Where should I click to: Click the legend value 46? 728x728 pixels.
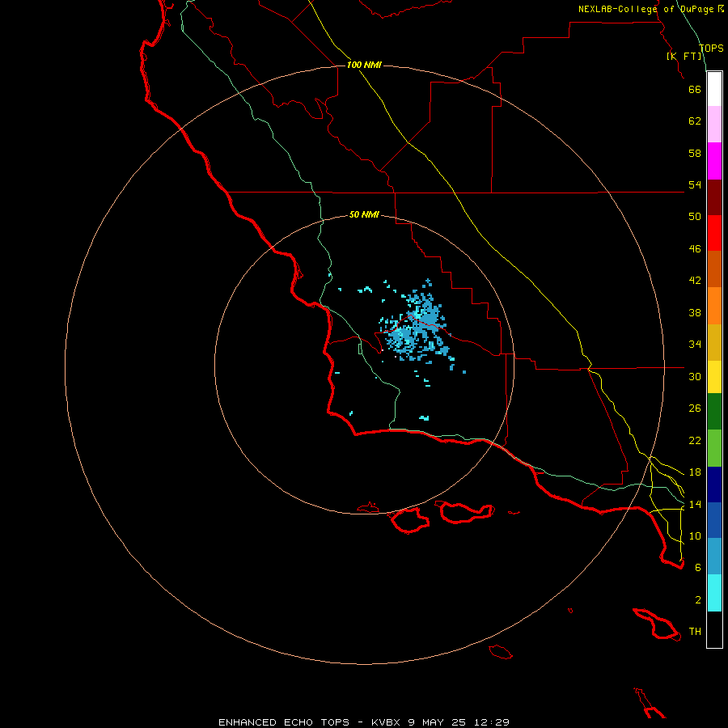695,249
